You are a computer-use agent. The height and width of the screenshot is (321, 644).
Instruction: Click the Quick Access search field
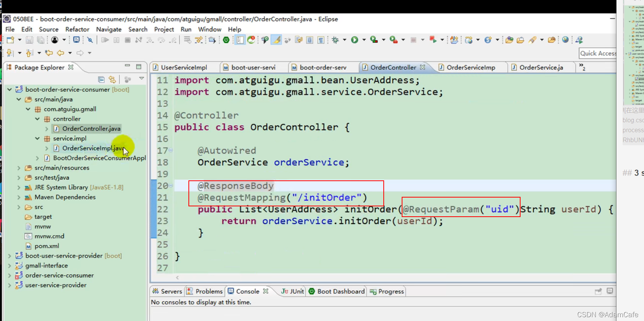[x=598, y=53]
